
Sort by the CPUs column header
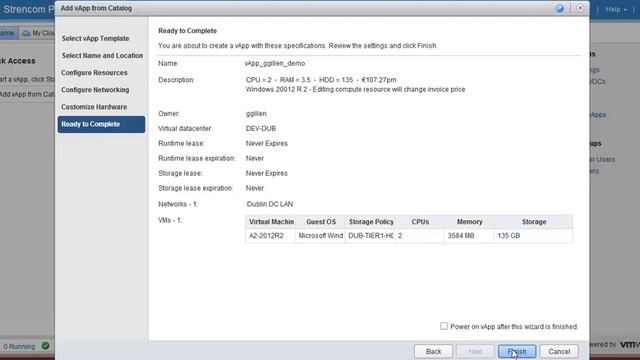[420, 222]
